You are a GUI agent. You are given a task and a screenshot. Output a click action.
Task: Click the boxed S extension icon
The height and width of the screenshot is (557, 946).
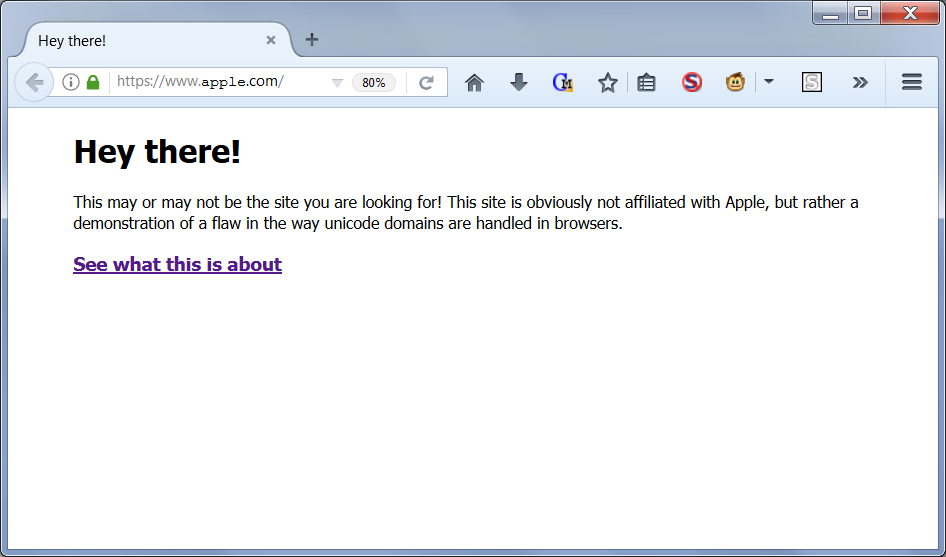tap(811, 82)
